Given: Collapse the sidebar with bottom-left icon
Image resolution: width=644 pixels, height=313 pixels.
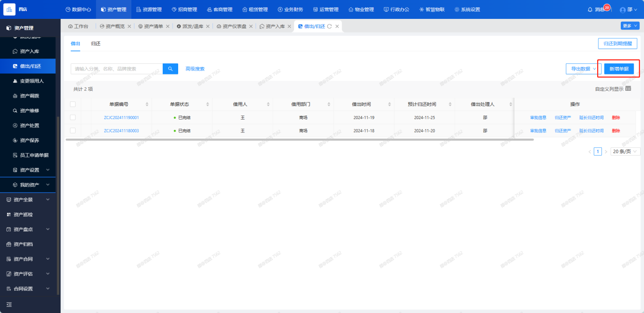Looking at the screenshot, I should [9, 304].
